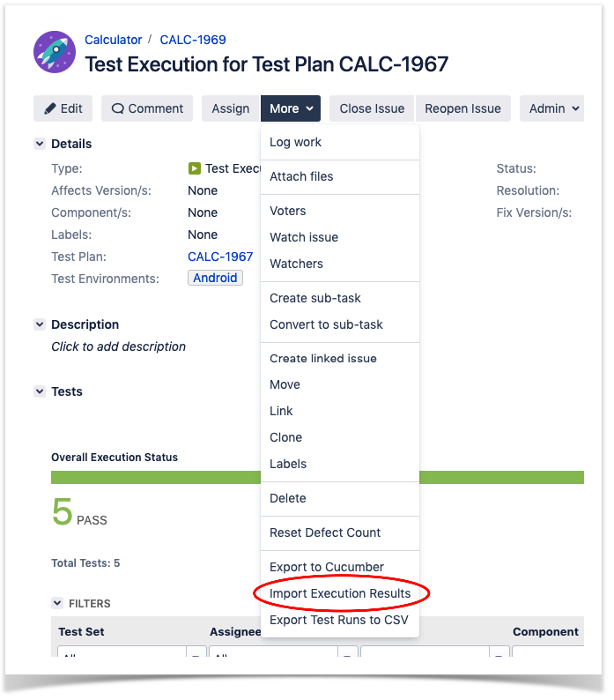This screenshot has width=614, height=700.
Task: Open the Calculator project breadcrumb link
Action: [x=113, y=40]
